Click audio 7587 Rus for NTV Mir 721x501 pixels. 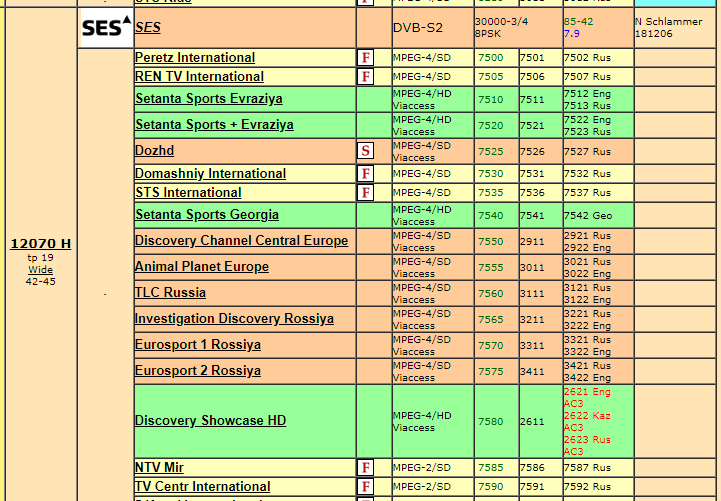pyautogui.click(x=587, y=468)
